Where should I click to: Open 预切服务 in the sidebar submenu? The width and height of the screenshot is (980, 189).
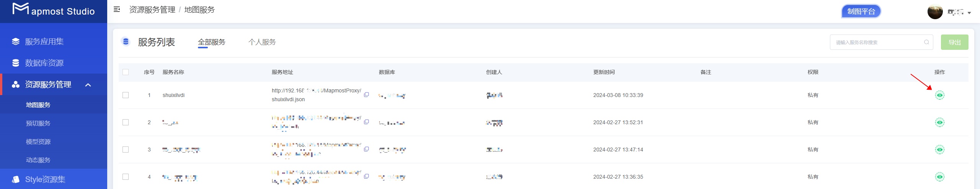(38, 123)
